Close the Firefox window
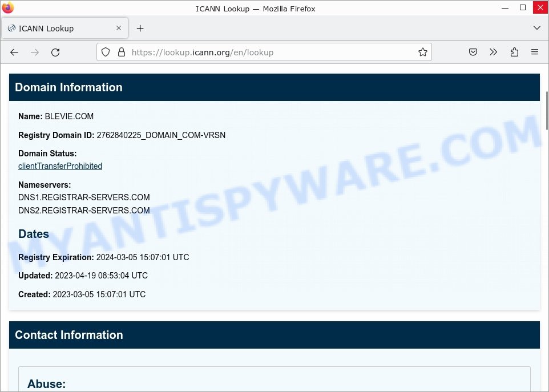This screenshot has width=549, height=392. (540, 7)
